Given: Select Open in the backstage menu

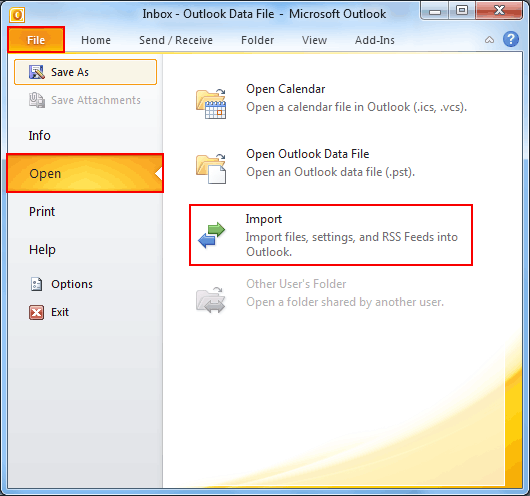Looking at the screenshot, I should click(x=85, y=173).
